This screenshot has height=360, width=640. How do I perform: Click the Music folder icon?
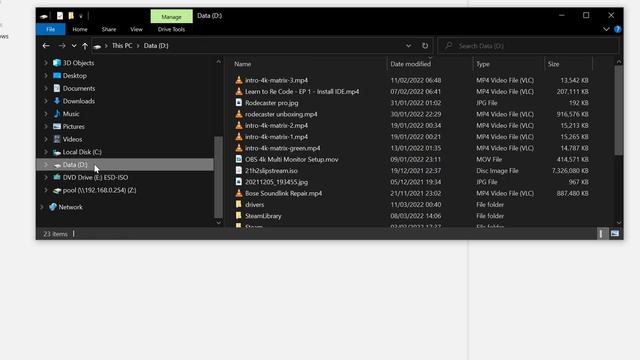click(57, 113)
